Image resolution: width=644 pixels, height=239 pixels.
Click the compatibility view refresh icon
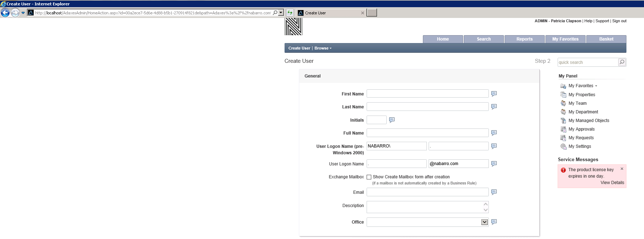point(290,13)
